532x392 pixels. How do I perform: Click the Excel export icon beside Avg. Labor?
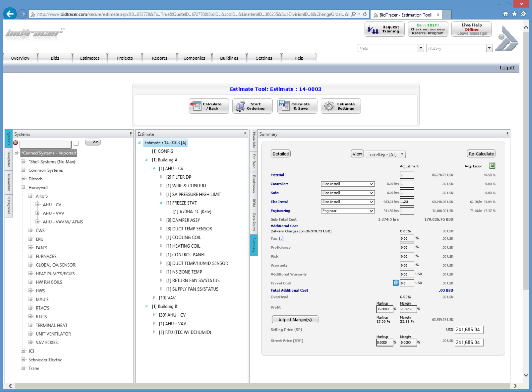point(492,166)
